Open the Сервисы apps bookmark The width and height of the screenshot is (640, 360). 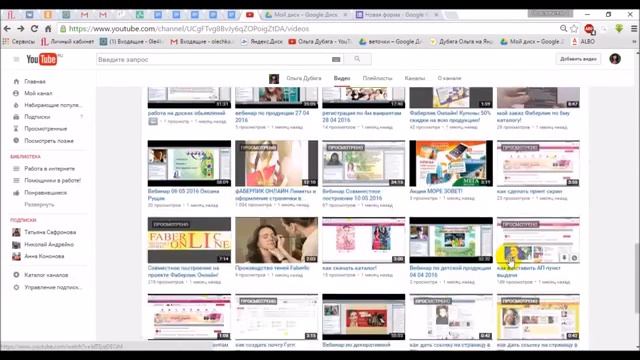(x=19, y=42)
